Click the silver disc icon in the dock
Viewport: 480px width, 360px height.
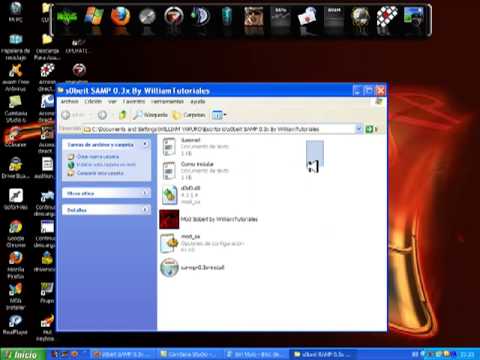click(x=147, y=17)
